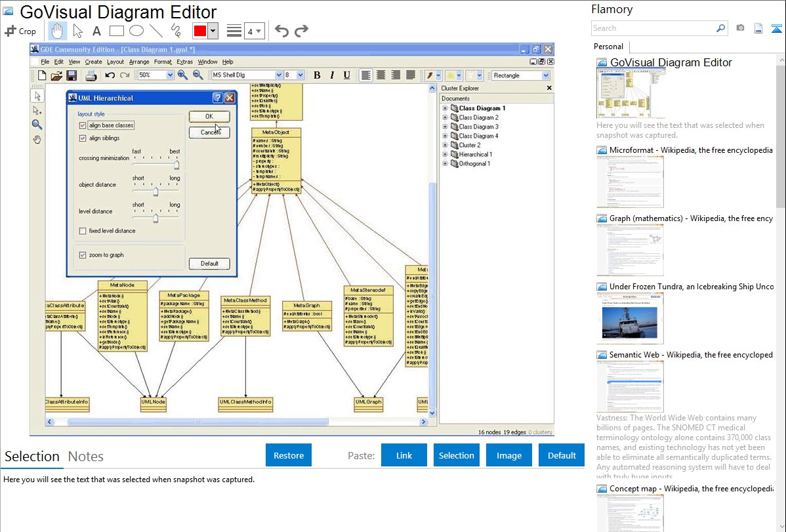Toggle Underline formatting in GDE toolbar

[x=346, y=75]
